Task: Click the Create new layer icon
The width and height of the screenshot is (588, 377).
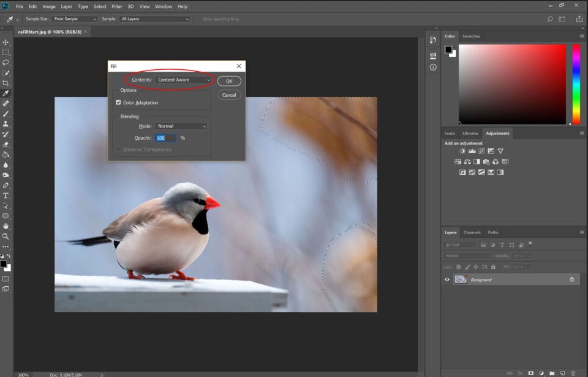Action: pyautogui.click(x=562, y=373)
